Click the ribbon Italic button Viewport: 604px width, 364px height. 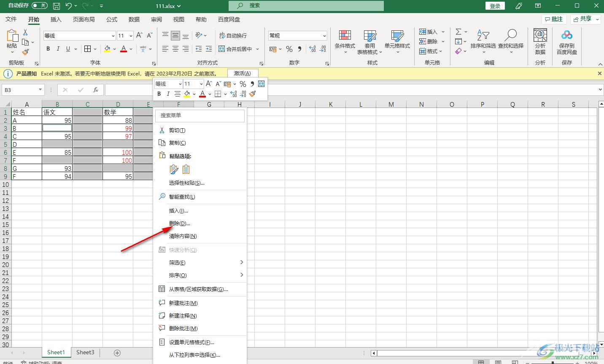58,49
